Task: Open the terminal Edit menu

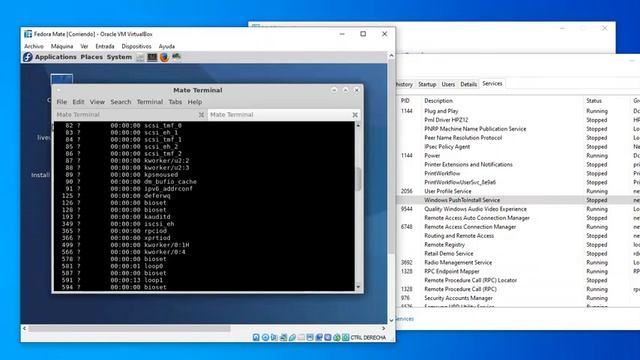Action: pyautogui.click(x=78, y=102)
